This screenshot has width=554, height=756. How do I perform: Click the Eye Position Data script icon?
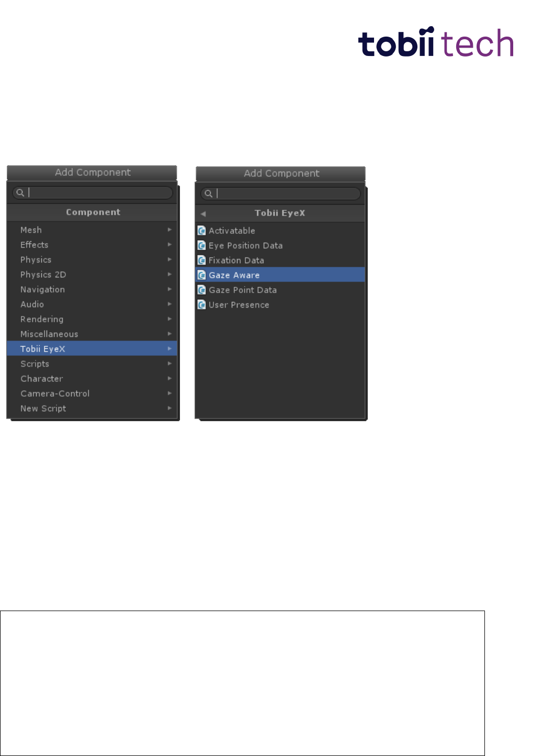[201, 245]
